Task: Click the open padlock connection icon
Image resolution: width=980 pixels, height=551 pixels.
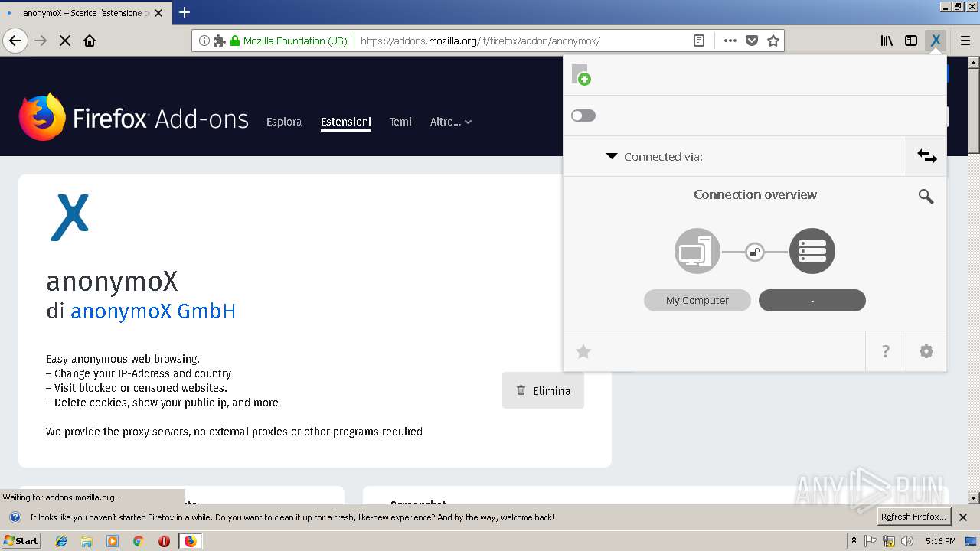Action: coord(755,252)
